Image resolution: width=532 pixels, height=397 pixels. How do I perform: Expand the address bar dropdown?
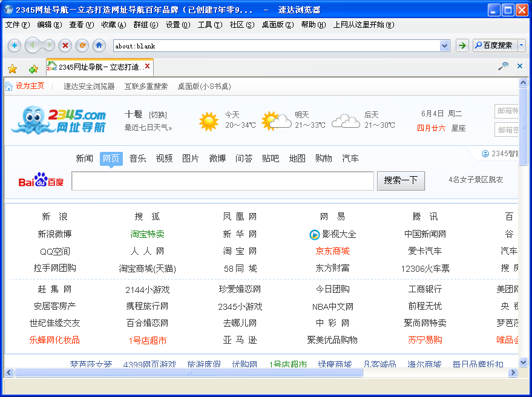click(x=444, y=45)
